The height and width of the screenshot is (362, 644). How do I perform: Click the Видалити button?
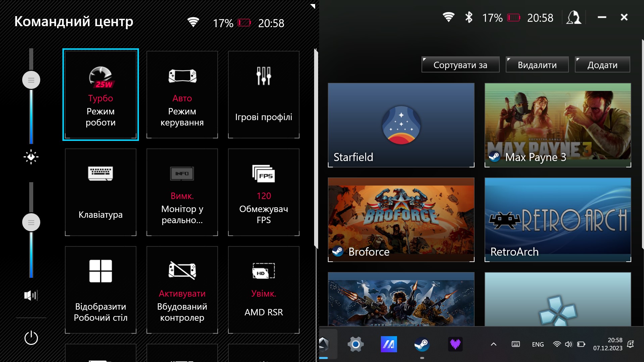coord(537,65)
